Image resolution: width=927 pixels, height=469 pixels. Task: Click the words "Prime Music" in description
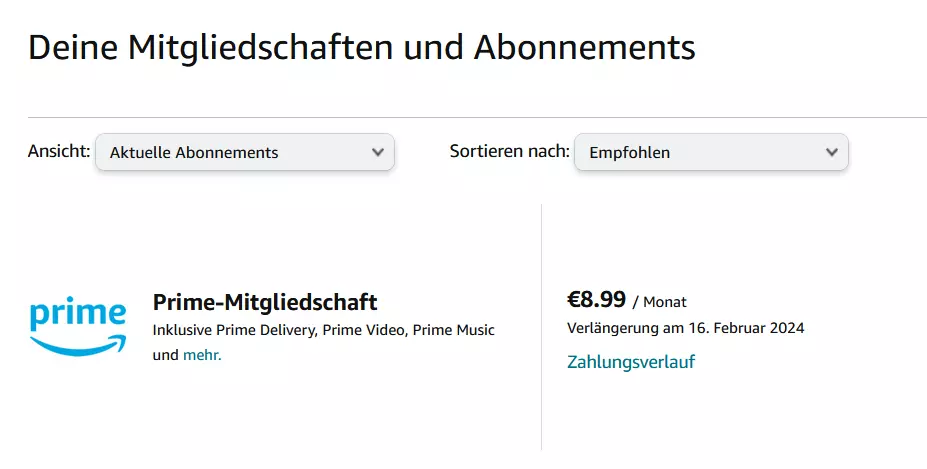(x=453, y=330)
